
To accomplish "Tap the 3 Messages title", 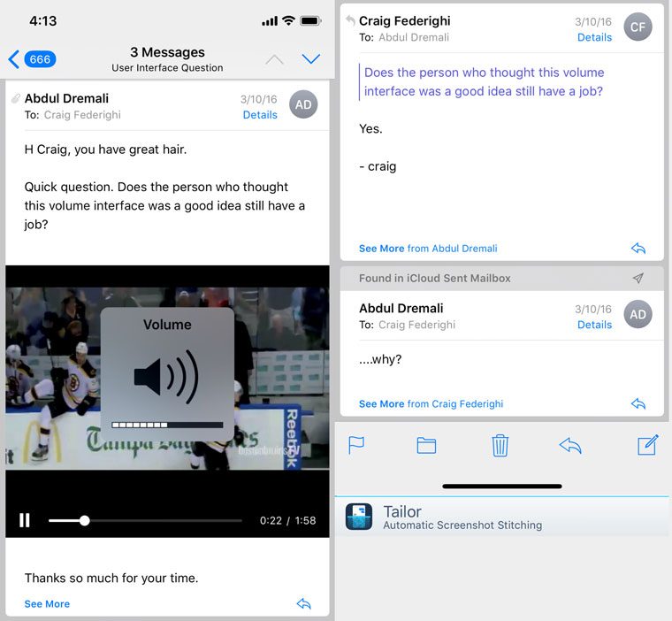I will [167, 52].
